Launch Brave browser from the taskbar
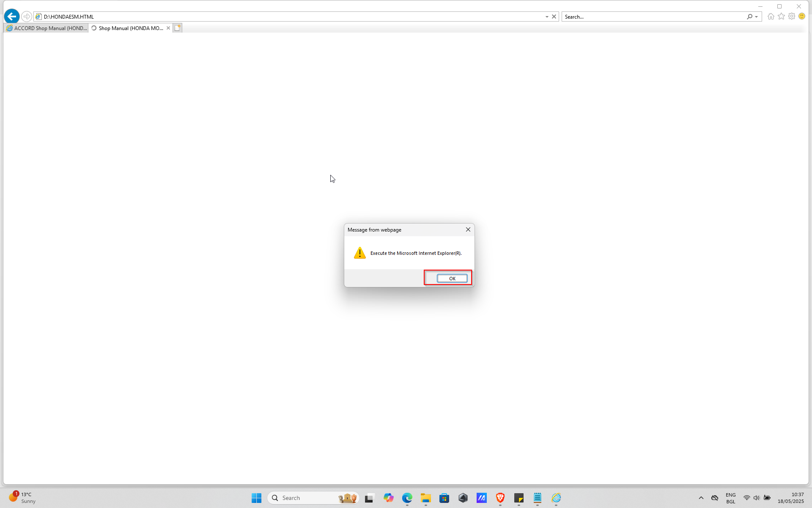This screenshot has width=812, height=508. (500, 498)
